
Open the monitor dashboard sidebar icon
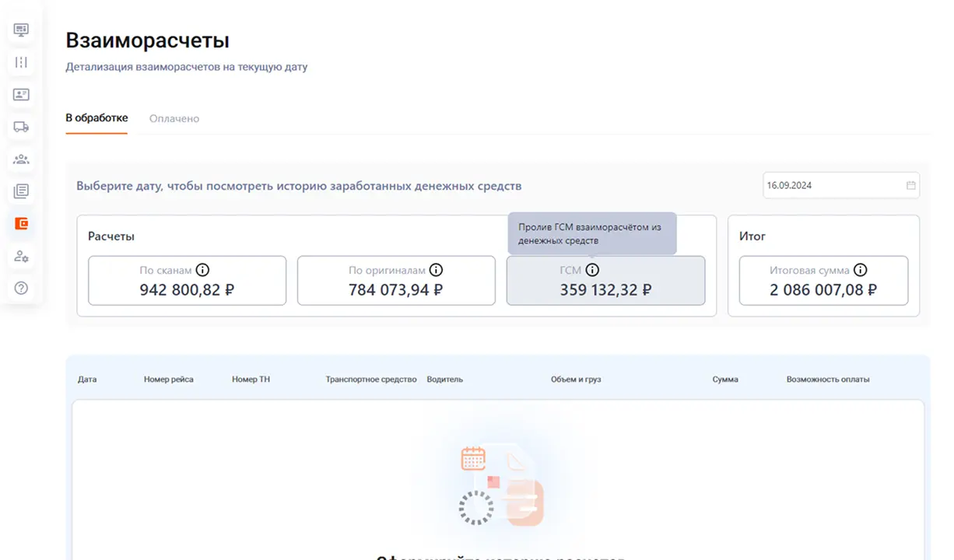21,30
